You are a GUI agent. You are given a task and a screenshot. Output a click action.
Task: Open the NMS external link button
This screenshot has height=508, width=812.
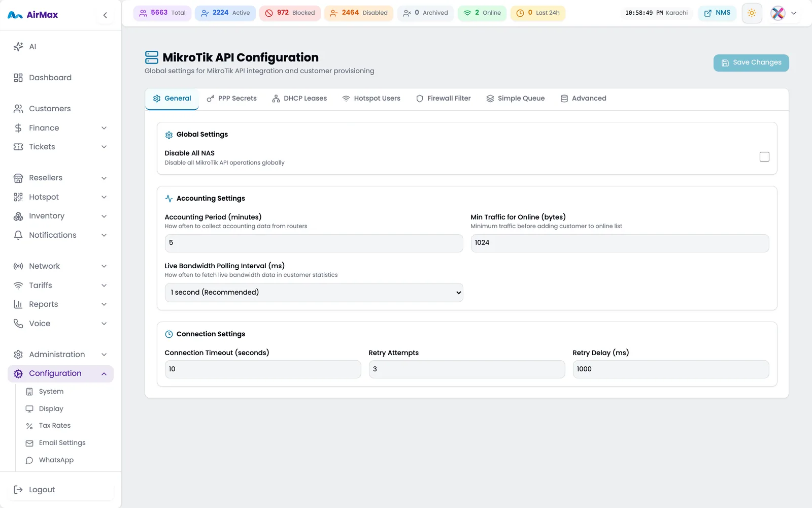(x=718, y=13)
